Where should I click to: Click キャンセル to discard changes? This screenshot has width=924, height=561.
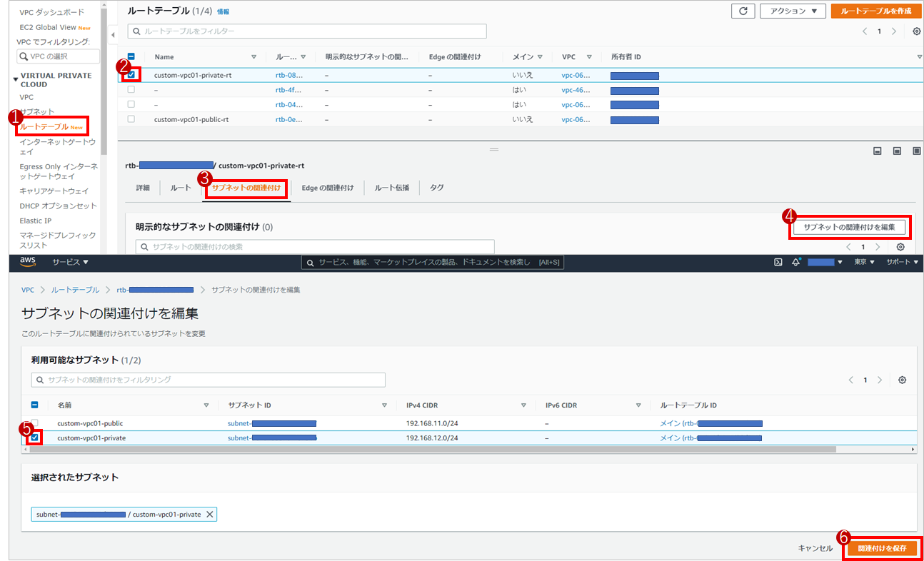[815, 548]
